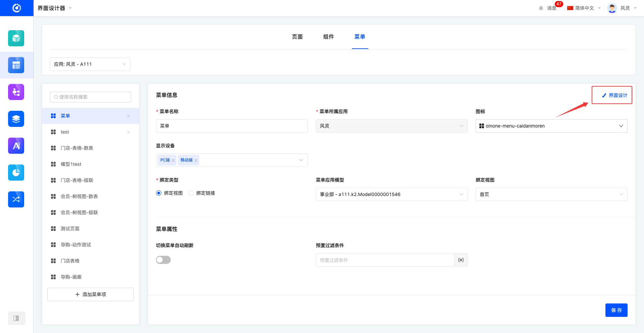Click the 保存 button
This screenshot has height=333, width=644.
[616, 310]
